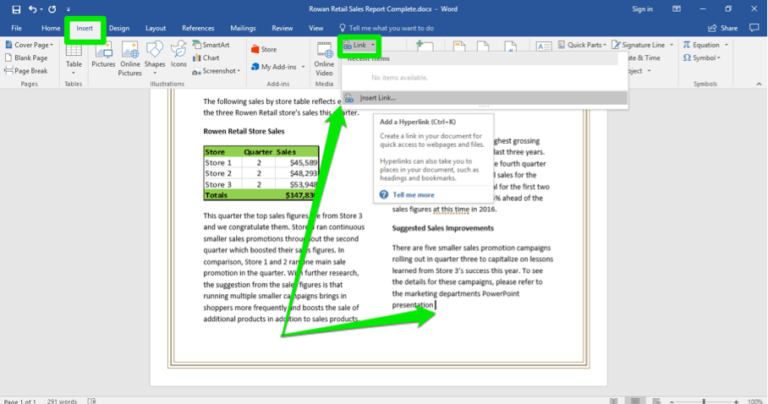Image resolution: width=768 pixels, height=404 pixels.
Task: Insert a new comment from the ribbon
Action: click(x=424, y=46)
